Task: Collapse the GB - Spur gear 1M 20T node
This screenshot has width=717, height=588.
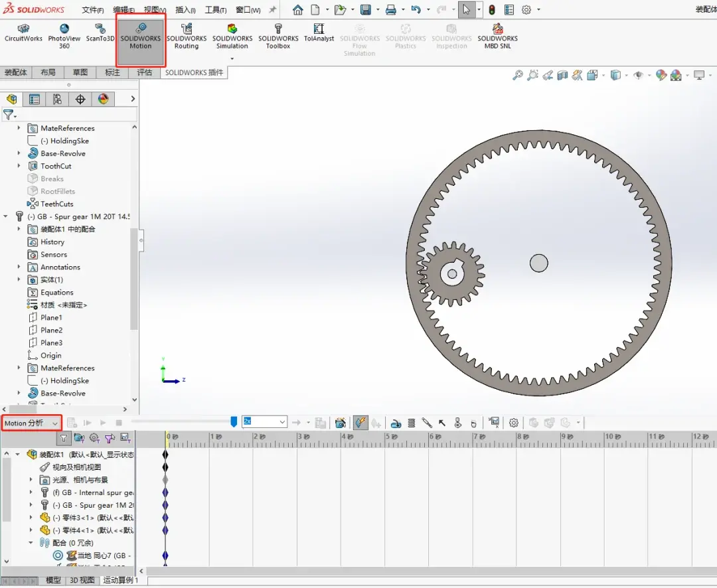Action: 6,217
